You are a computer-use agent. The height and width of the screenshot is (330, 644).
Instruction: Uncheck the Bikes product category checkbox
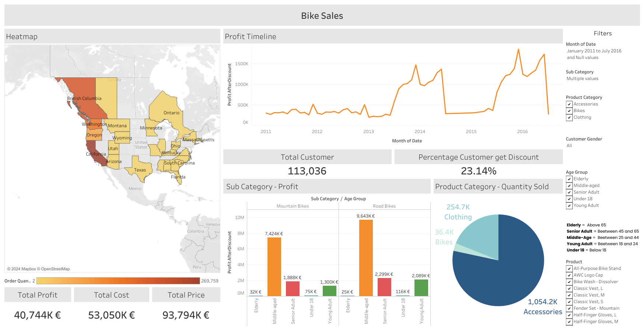569,111
